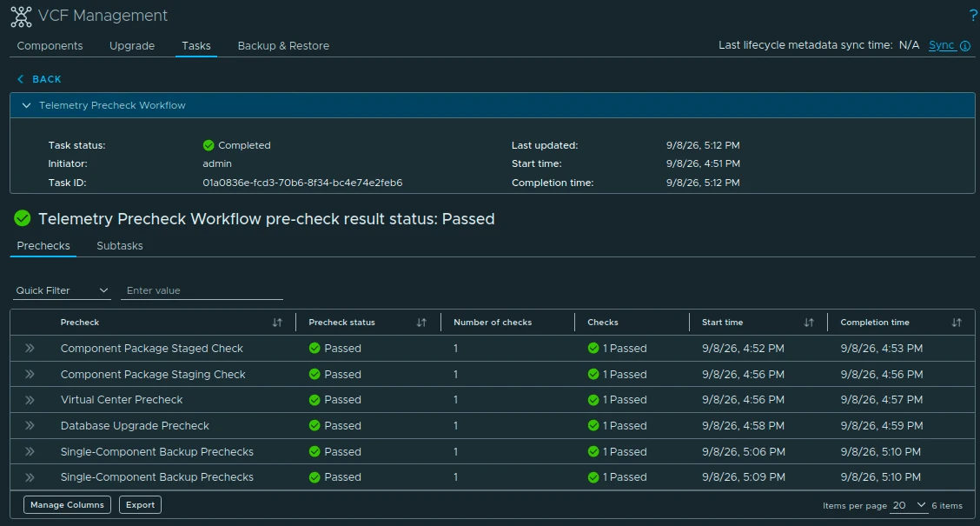This screenshot has height=526, width=980.
Task: Switch to the Components tab
Action: coord(50,46)
